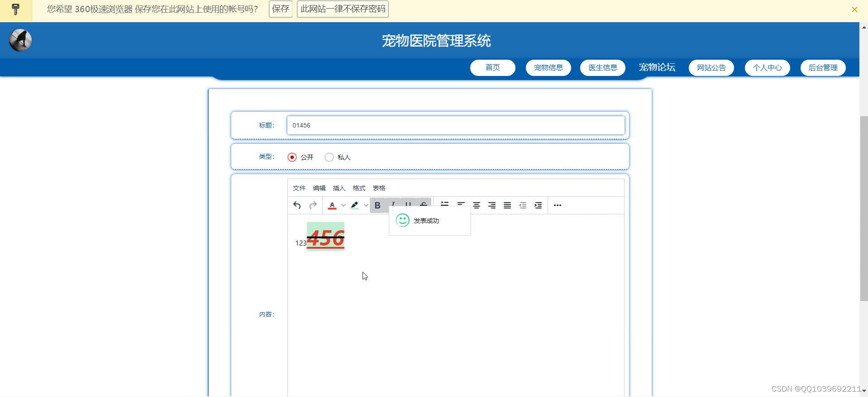Align text to the right
868x397 pixels.
pos(492,205)
